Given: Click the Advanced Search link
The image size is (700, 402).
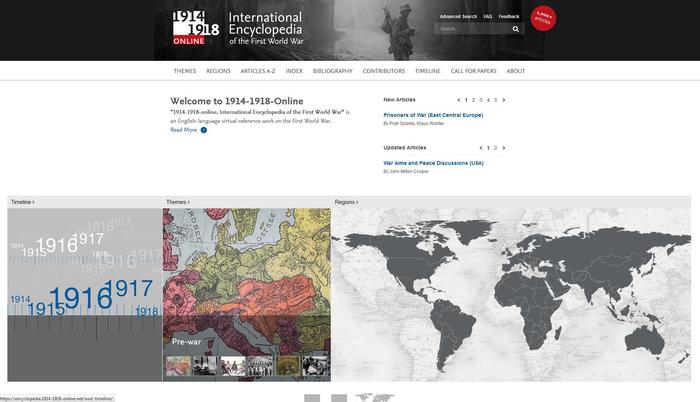Looking at the screenshot, I should point(458,17).
